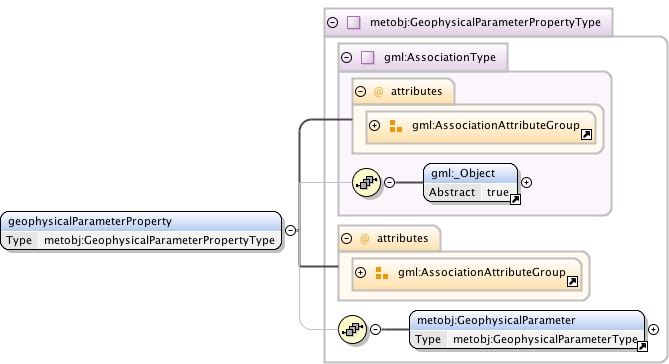Click attribute group icon in upper gml:AssociationAttributeGroup
Screen dimensions: 669x364
pos(396,126)
